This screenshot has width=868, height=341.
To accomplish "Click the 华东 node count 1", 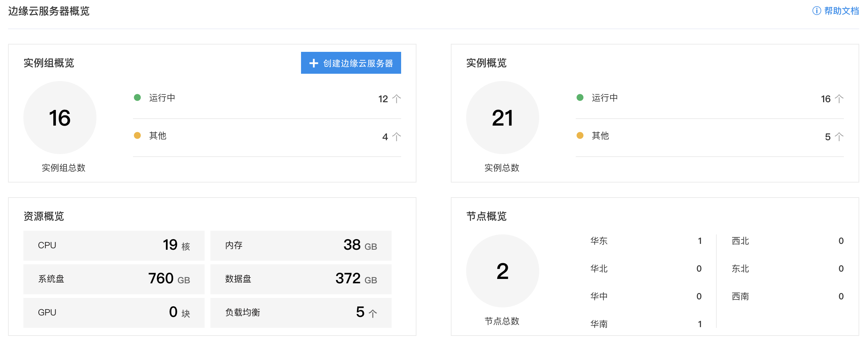I will (x=700, y=241).
